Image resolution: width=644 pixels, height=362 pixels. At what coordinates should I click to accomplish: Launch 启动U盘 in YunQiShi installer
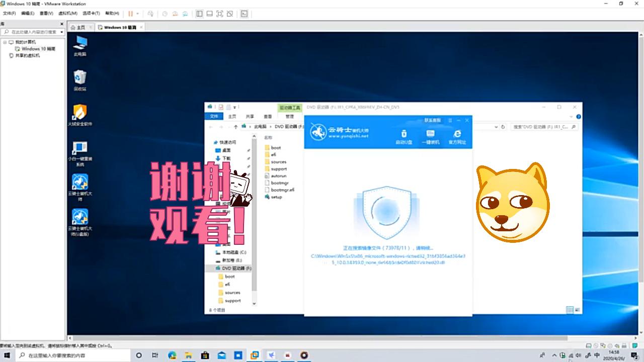[x=404, y=137]
